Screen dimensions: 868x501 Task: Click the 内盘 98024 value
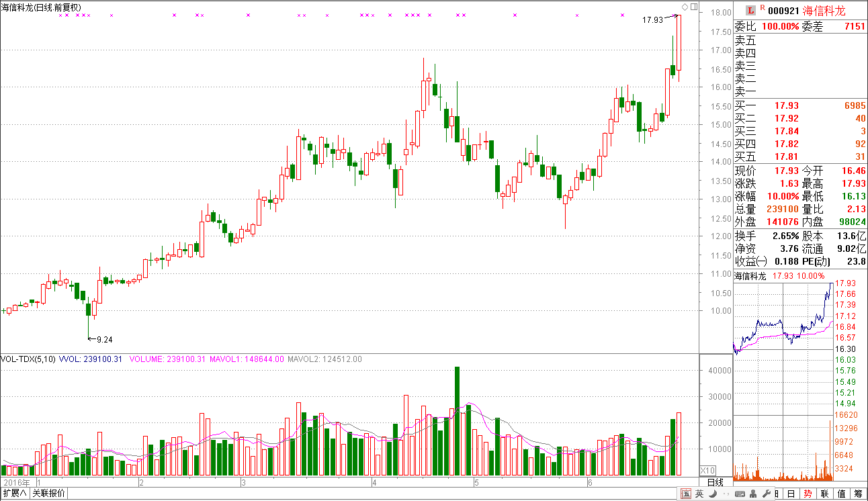[x=853, y=222]
